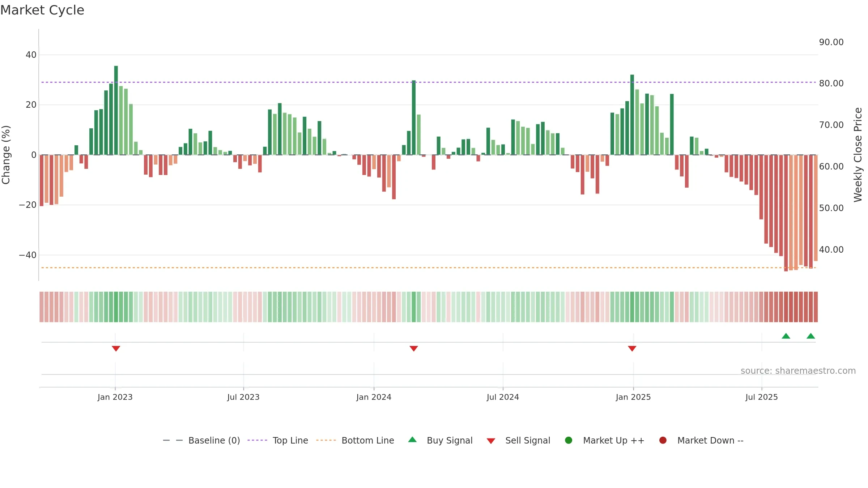Click the '−40' left axis tick label
This screenshot has width=868, height=488.
28,255
